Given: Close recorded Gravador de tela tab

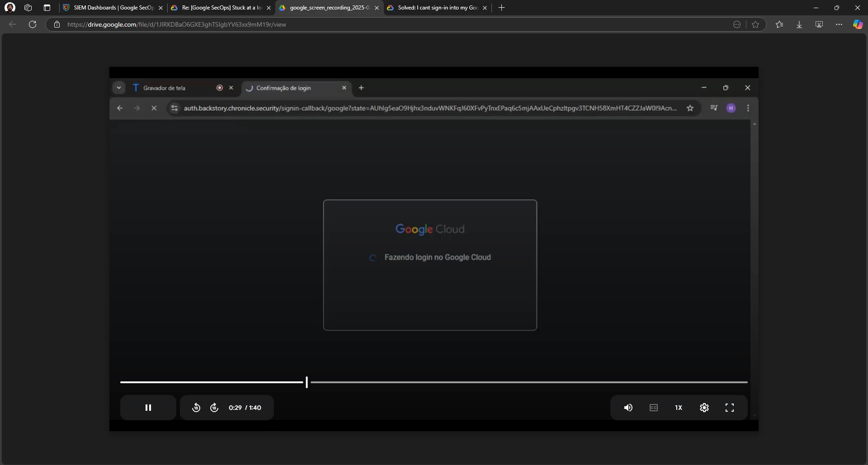Looking at the screenshot, I should tap(231, 88).
